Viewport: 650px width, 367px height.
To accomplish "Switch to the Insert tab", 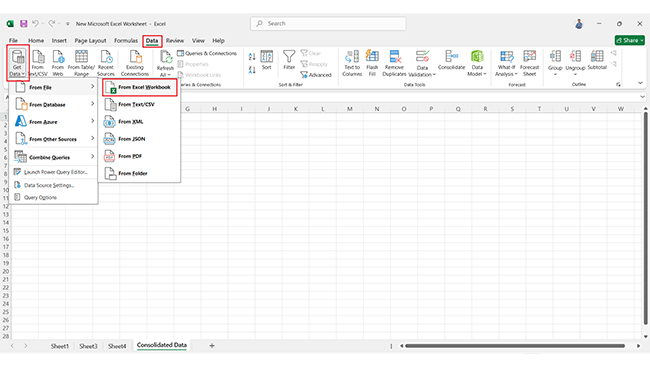I will click(x=59, y=41).
